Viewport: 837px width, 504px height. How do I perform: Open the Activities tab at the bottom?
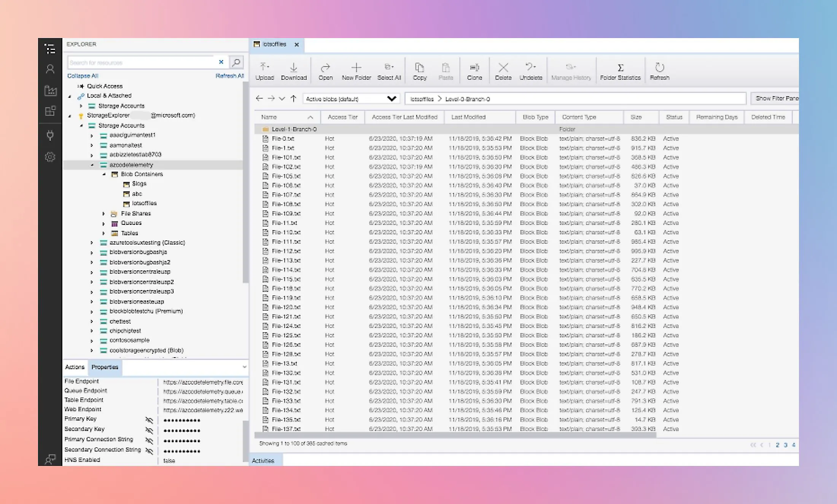[263, 461]
